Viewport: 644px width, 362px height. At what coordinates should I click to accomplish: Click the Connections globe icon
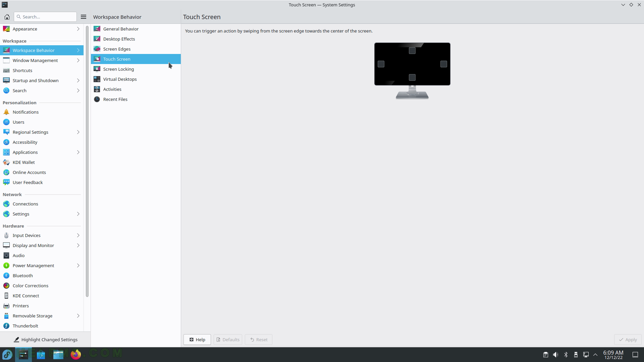[x=6, y=204]
